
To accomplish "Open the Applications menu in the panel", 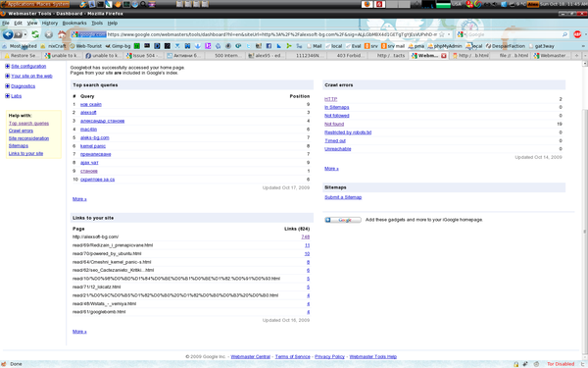I will tap(20, 5).
